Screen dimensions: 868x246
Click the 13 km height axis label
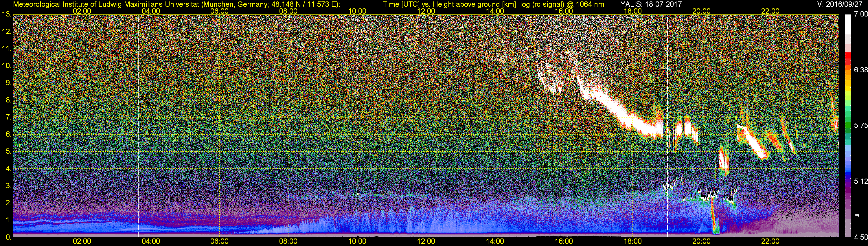(6, 14)
